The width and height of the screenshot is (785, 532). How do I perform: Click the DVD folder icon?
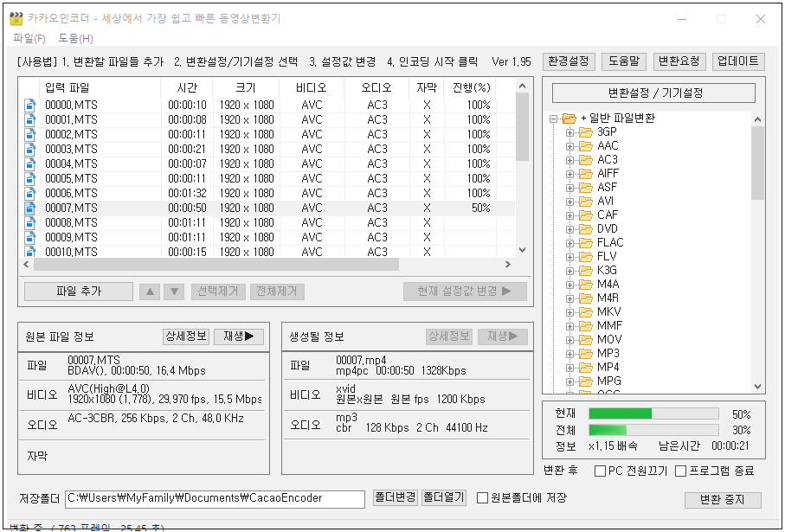pos(586,229)
